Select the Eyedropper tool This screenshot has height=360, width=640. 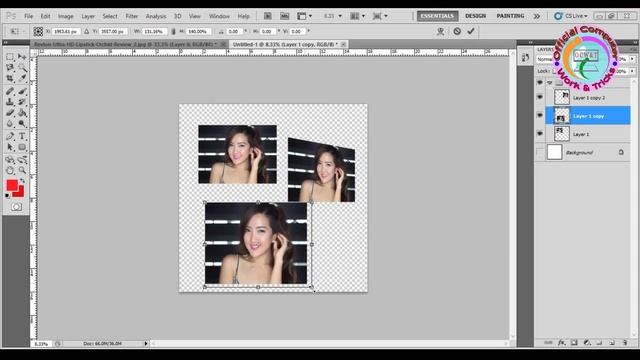22,78
